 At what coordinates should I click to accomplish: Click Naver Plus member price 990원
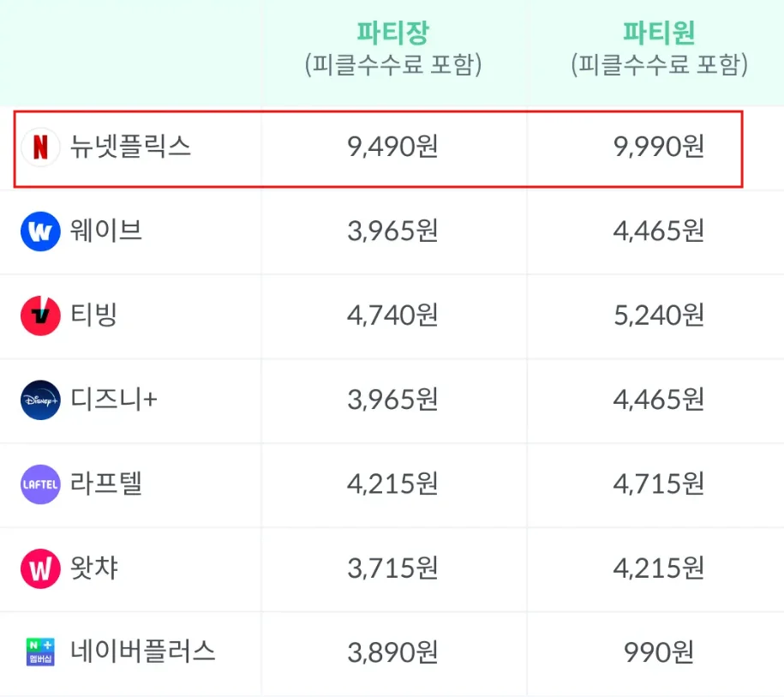point(659,652)
